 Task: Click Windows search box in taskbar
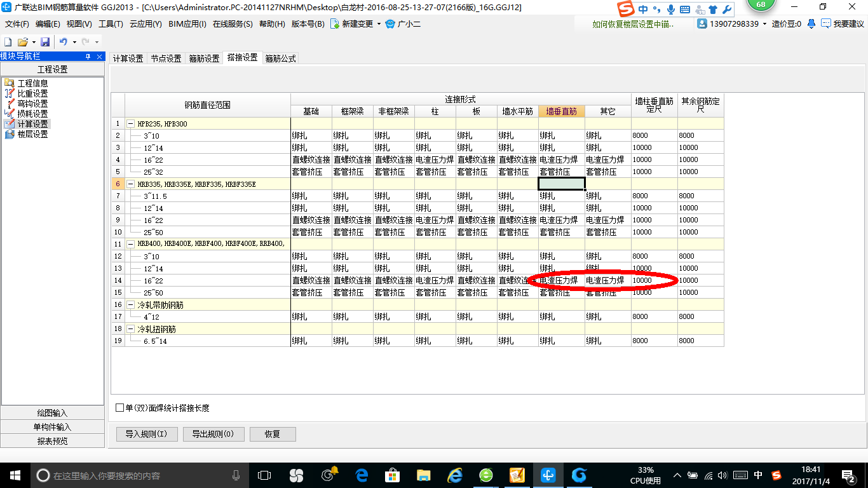pos(139,475)
